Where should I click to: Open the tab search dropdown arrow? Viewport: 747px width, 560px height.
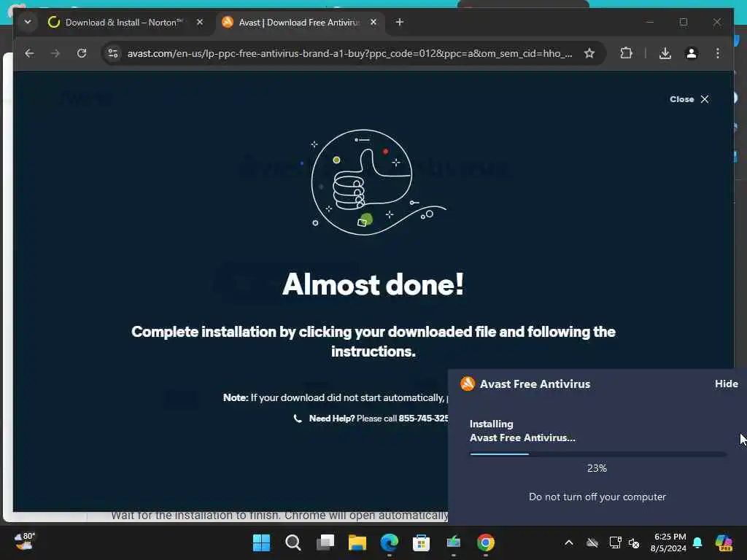pos(28,22)
